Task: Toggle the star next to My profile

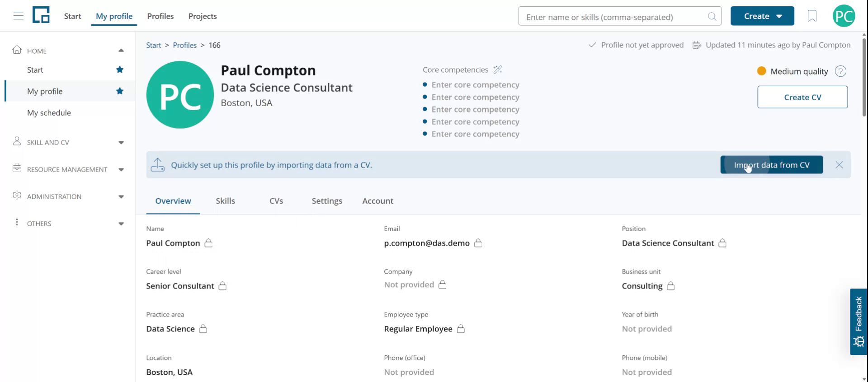Action: coord(120,91)
